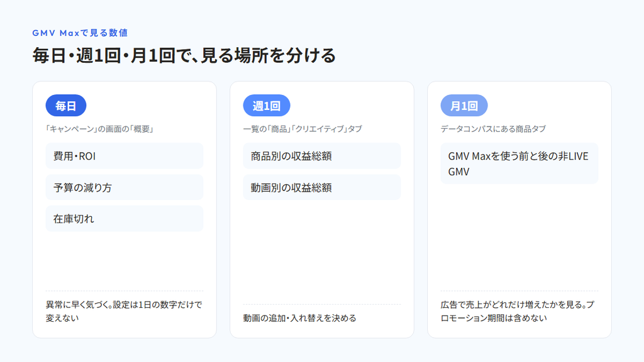
Task: Click the データコンパスにある商品タブ subtitle
Action: pyautogui.click(x=493, y=129)
